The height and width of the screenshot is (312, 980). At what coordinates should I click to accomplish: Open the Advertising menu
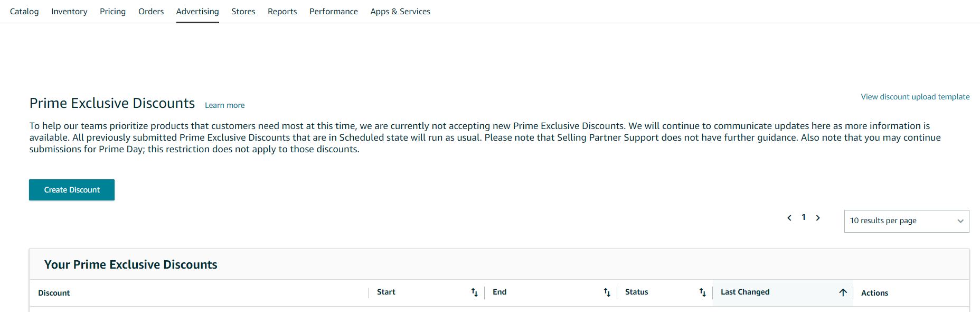click(x=197, y=11)
